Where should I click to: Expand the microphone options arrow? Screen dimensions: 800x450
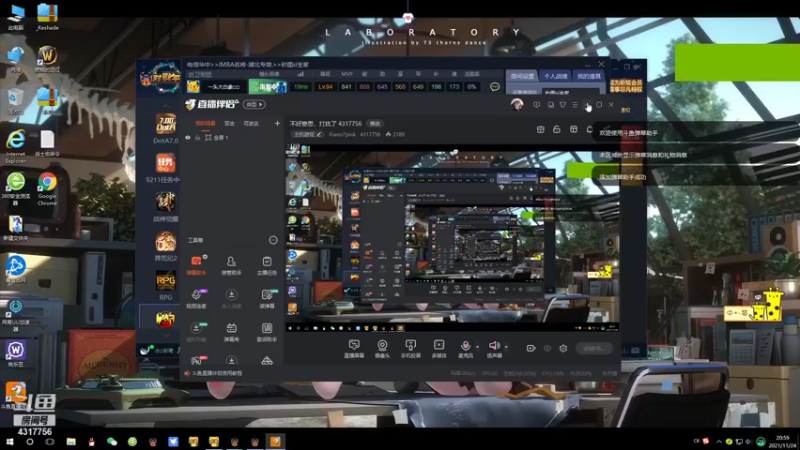pyautogui.click(x=477, y=347)
